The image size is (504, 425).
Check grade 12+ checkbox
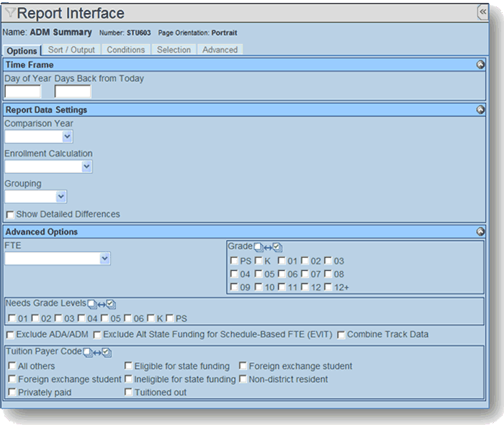click(328, 287)
